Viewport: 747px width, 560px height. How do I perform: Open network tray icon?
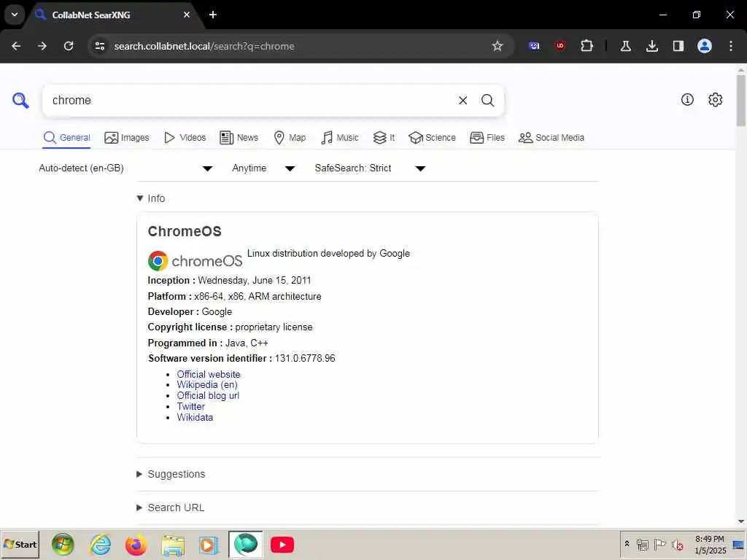pyautogui.click(x=643, y=545)
